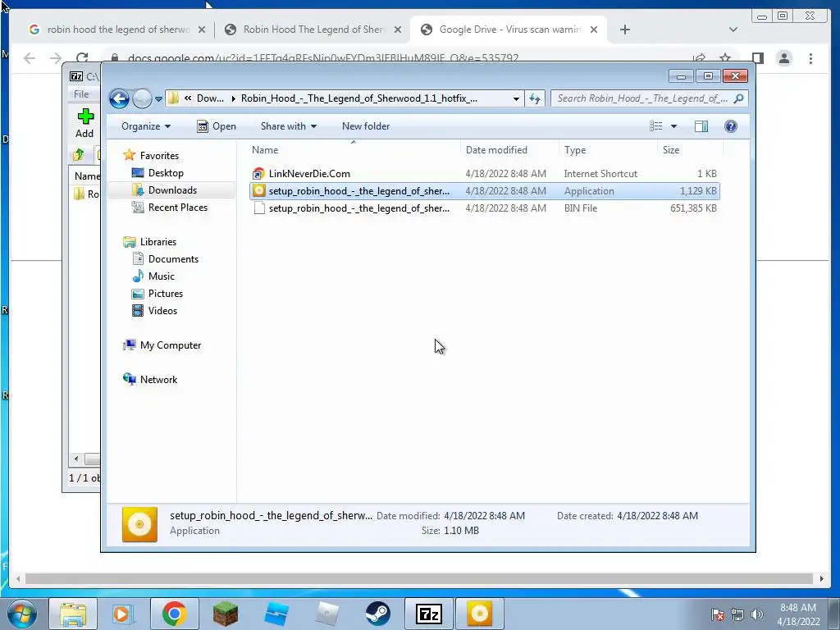Open Videos library in navigation pane
The width and height of the screenshot is (840, 630).
click(162, 311)
